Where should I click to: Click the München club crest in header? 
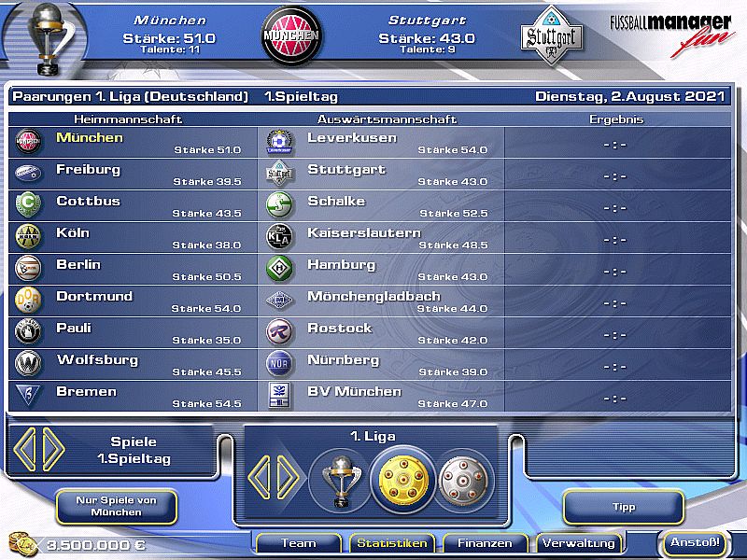(291, 35)
